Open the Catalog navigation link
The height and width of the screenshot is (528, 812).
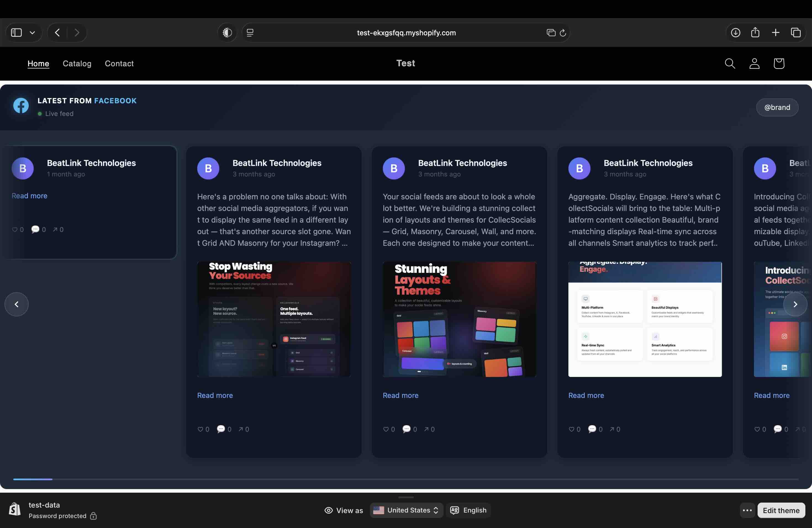(77, 64)
